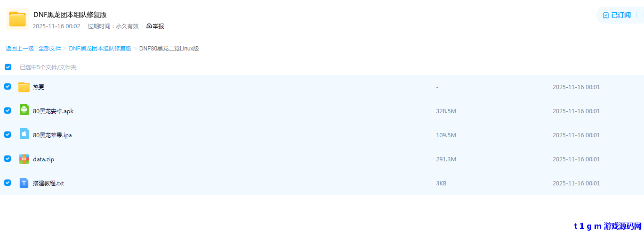Uncheck the 80黑龙苹果.ipa checkbox
Image resolution: width=644 pixels, height=233 pixels.
coord(8,134)
